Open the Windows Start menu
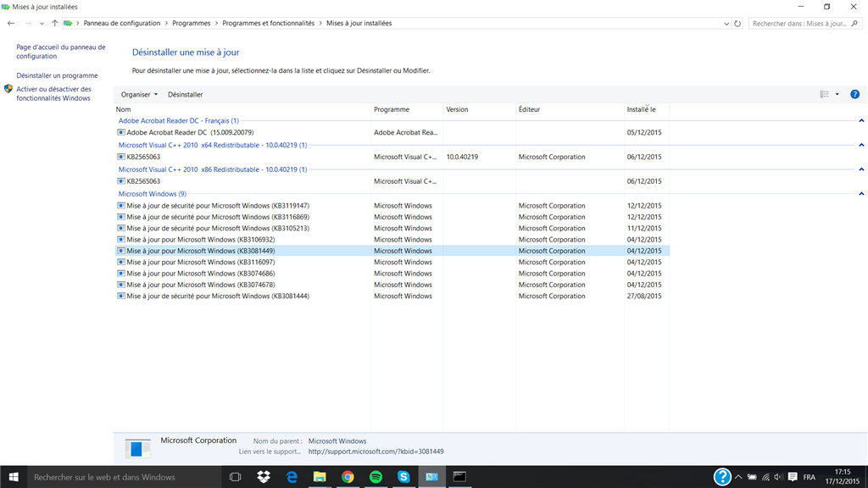868x488 pixels. pyautogui.click(x=14, y=477)
